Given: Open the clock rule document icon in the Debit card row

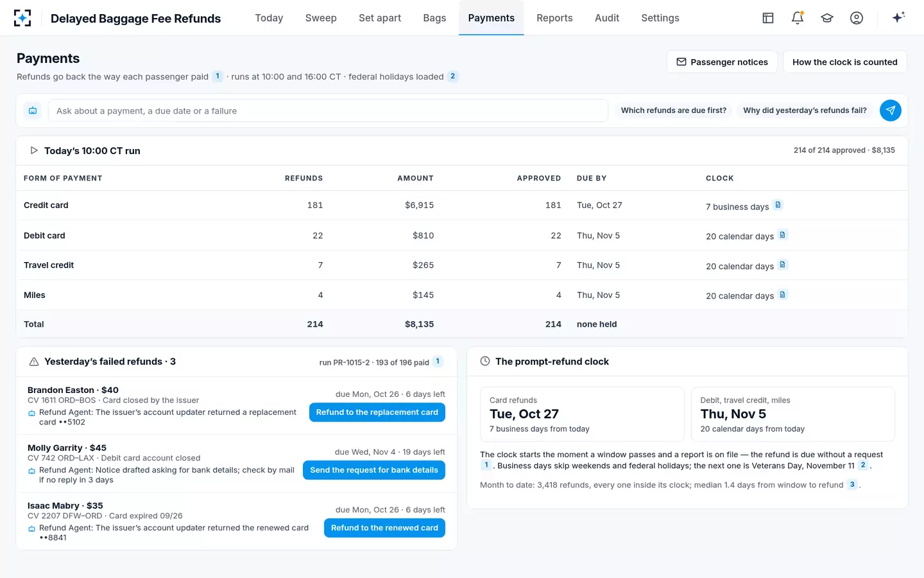Looking at the screenshot, I should pos(783,235).
